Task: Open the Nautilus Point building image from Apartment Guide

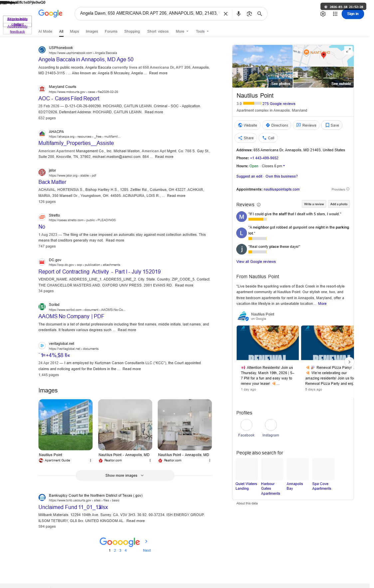Action: click(66, 425)
